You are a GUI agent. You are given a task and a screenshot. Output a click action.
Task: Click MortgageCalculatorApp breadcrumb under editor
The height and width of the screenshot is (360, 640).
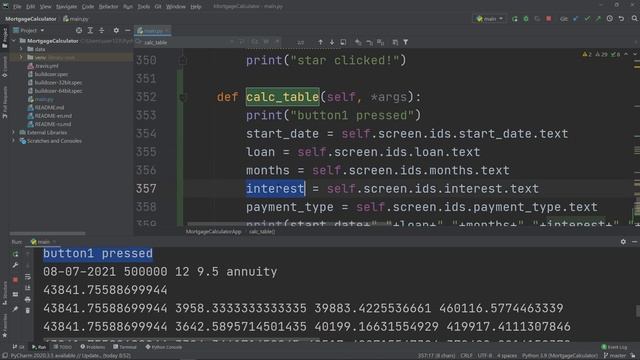click(x=213, y=232)
